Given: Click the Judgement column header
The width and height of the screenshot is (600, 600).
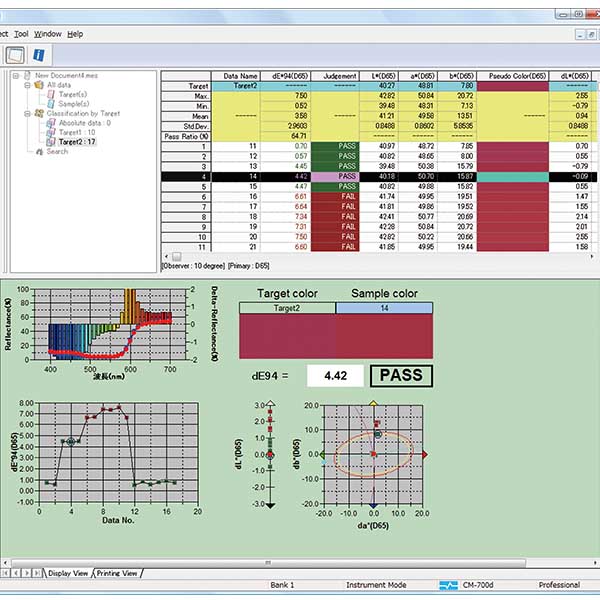Looking at the screenshot, I should tap(335, 76).
